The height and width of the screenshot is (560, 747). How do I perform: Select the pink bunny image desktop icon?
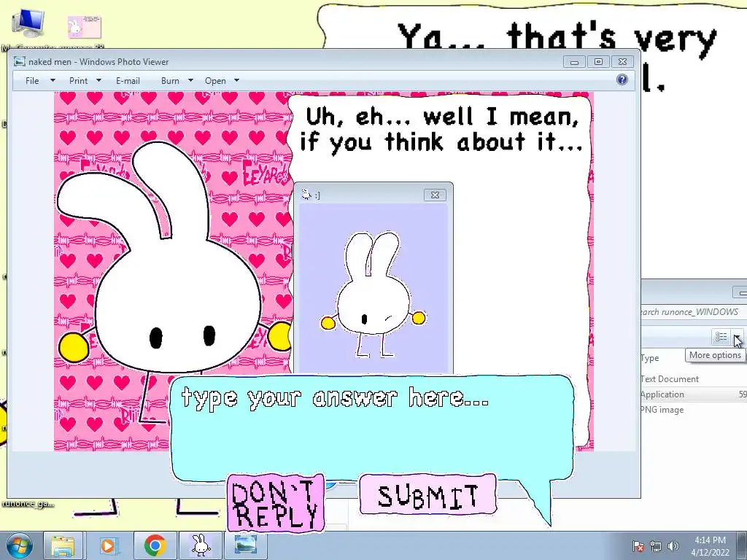85,27
